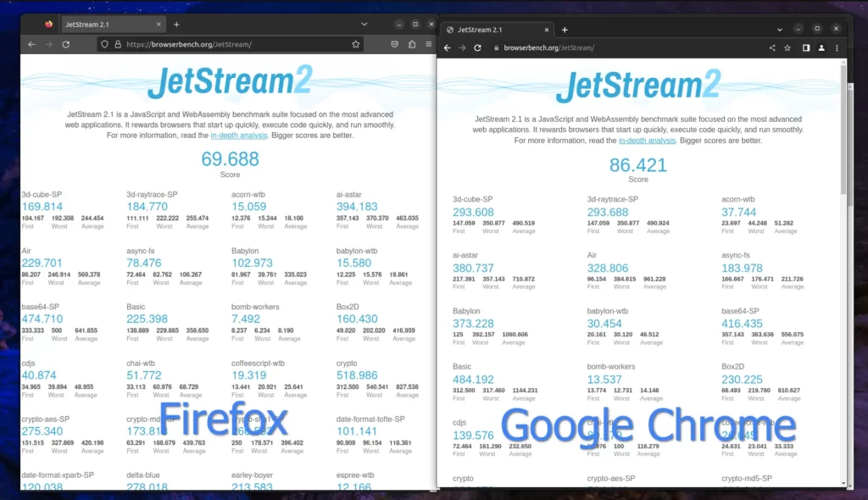Close the Firefox JetStream 2.1 tab
This screenshot has width=868, height=500.
click(x=159, y=25)
